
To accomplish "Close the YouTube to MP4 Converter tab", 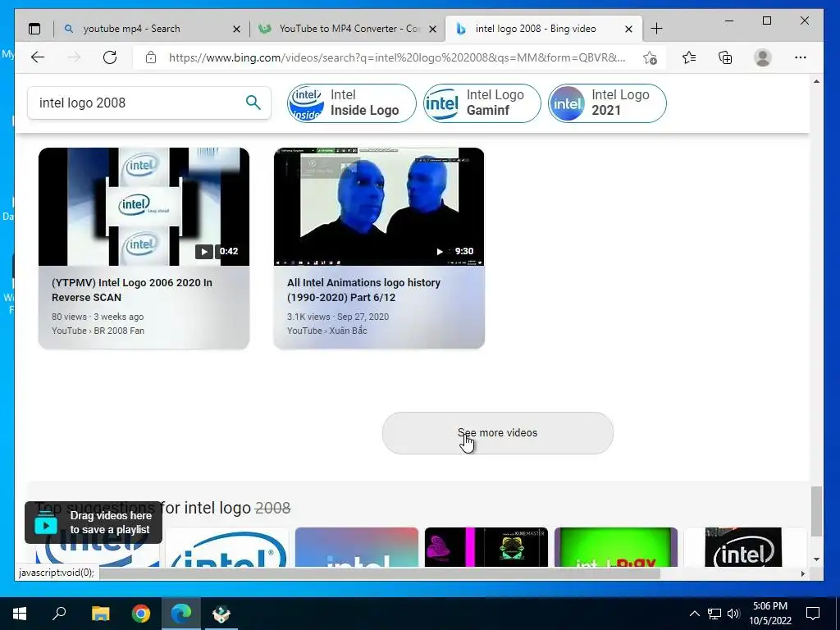I will tap(433, 29).
